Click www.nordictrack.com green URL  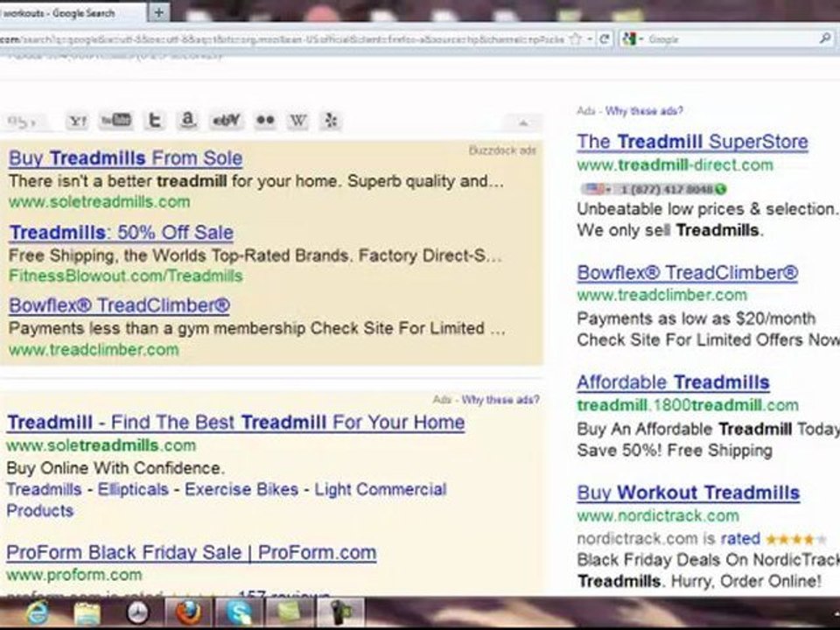658,515
